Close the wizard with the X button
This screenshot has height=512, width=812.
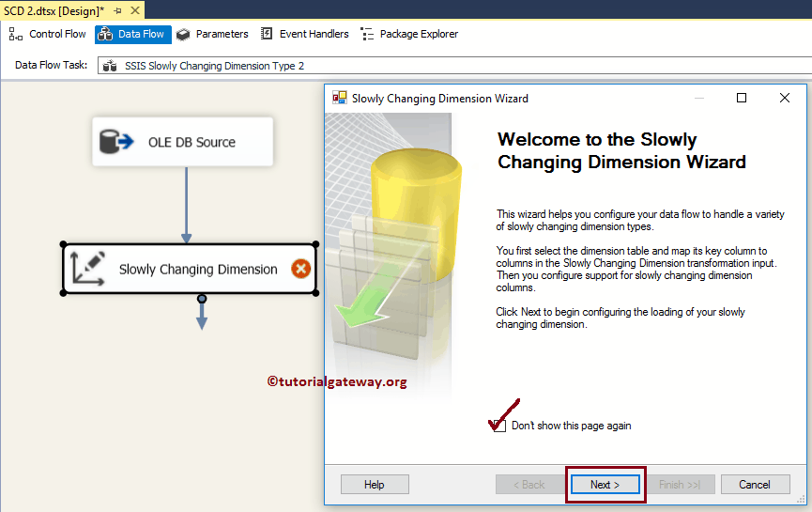point(785,98)
